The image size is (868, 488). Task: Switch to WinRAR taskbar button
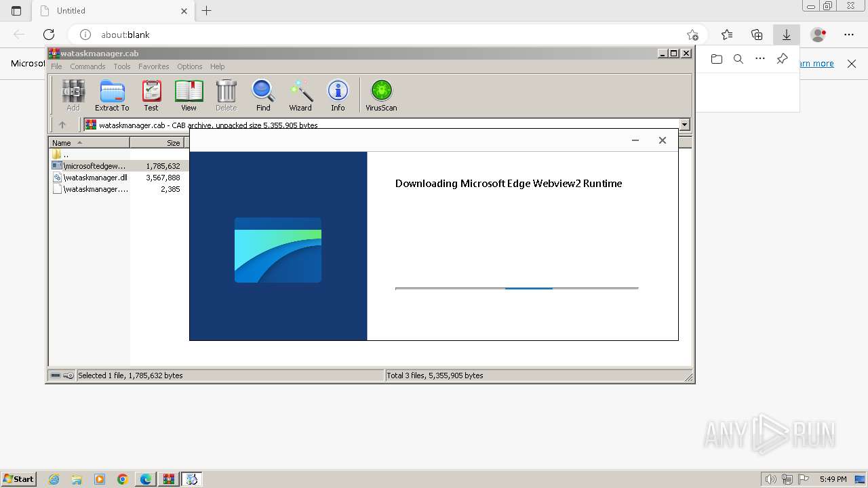coord(169,479)
